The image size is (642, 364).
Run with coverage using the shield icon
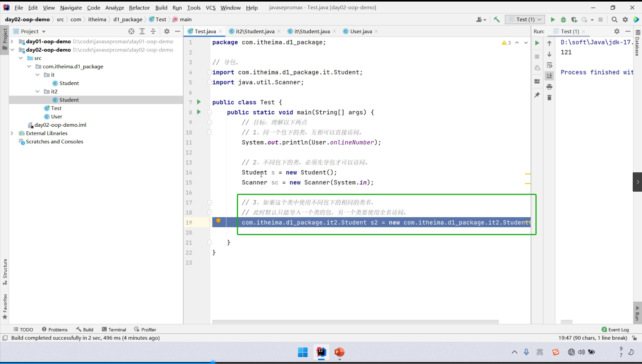point(574,19)
